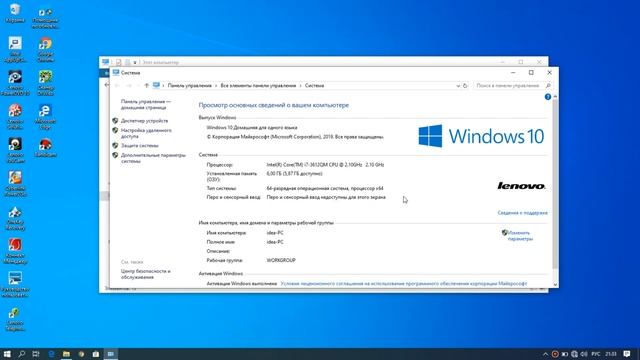Click the vertical scrollbar thumb in System window

[x=555, y=184]
